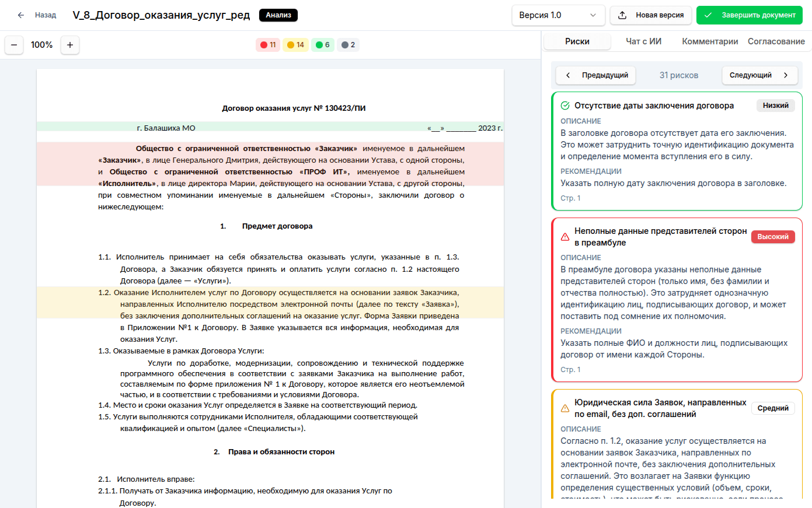Image resolution: width=812 pixels, height=508 pixels.
Task: Click green check icon on date risk card
Action: 565,106
